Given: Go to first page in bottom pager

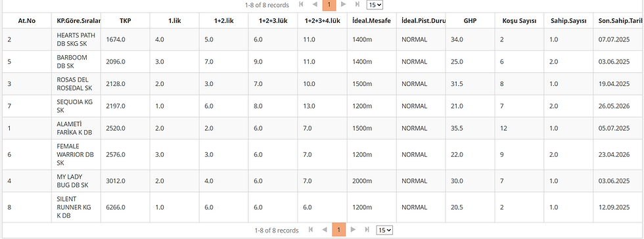Looking at the screenshot, I should click(311, 230).
